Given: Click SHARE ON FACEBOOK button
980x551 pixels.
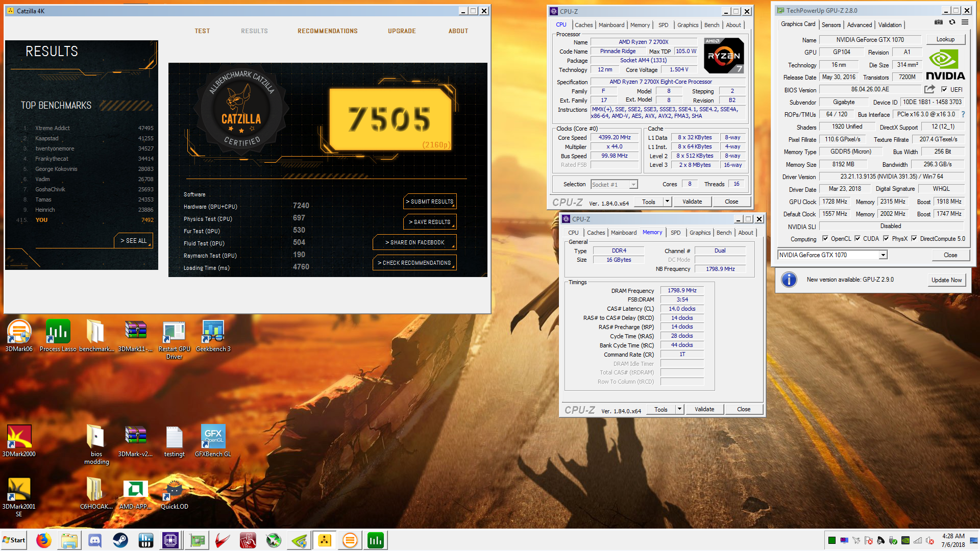Looking at the screenshot, I should [414, 242].
